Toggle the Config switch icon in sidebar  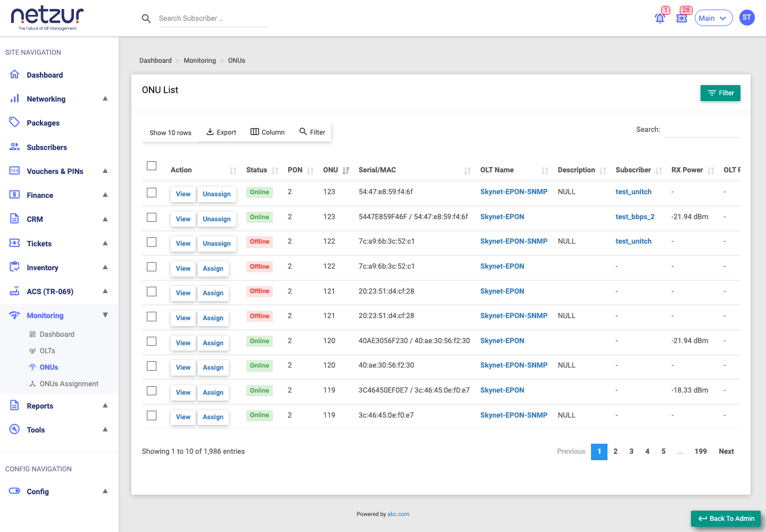(x=14, y=491)
